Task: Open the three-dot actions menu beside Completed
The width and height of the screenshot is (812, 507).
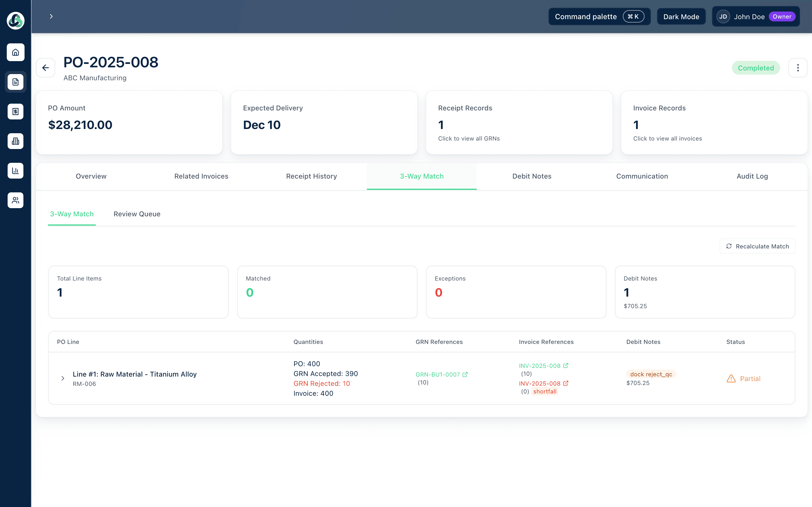Action: [798, 67]
